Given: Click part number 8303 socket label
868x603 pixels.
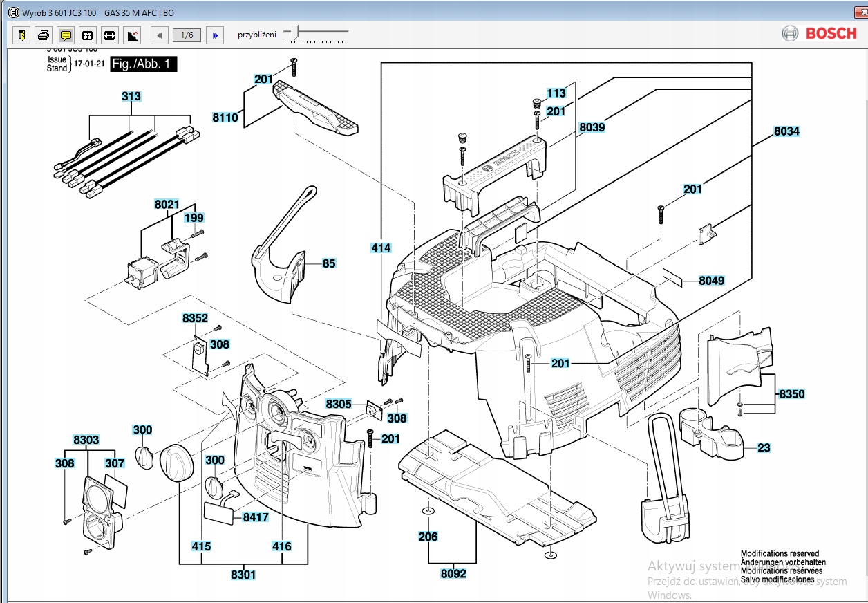Looking at the screenshot, I should pyautogui.click(x=86, y=440).
